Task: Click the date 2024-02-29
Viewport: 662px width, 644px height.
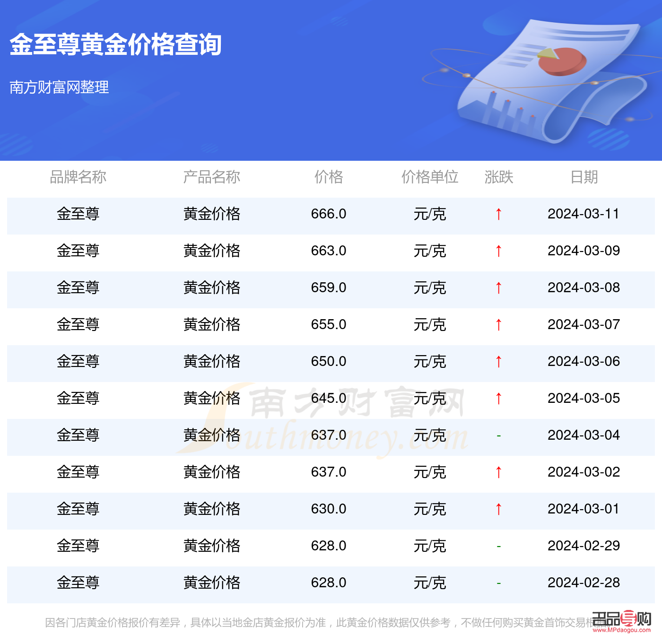Action: (x=584, y=546)
